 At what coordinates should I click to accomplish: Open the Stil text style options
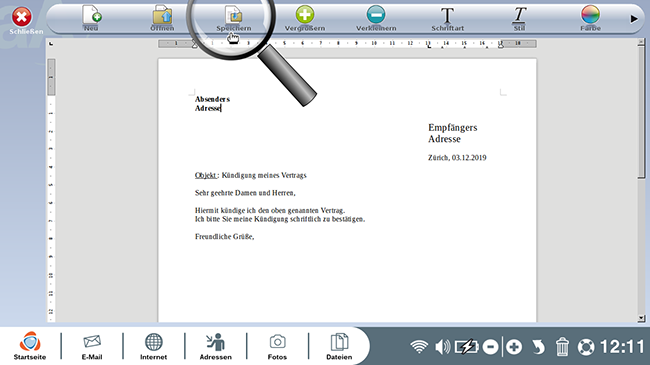(x=519, y=18)
